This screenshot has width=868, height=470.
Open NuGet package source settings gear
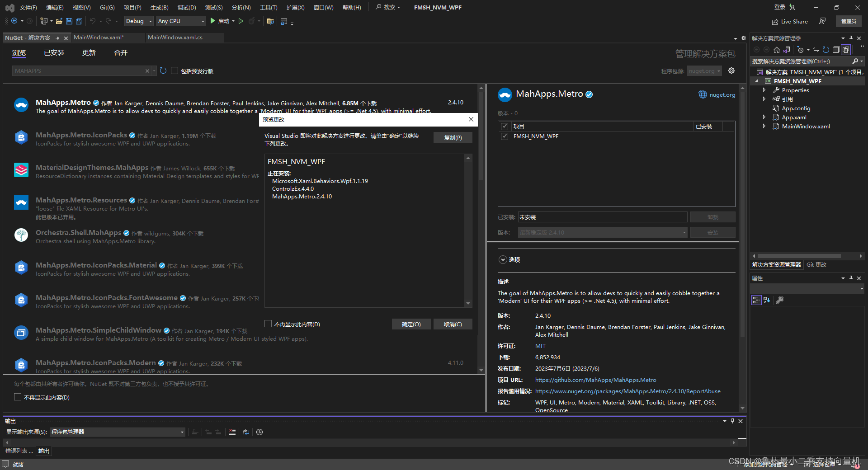(x=731, y=70)
